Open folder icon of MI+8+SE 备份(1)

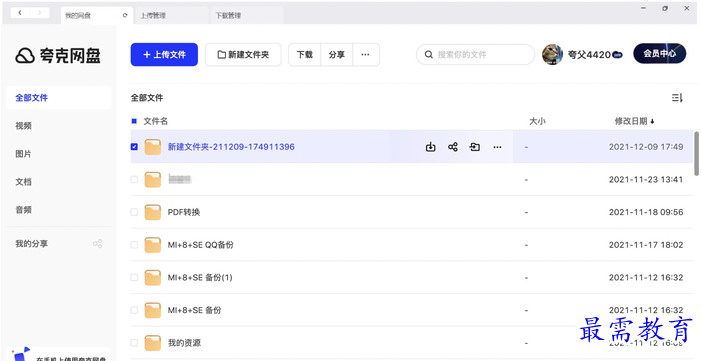coord(152,277)
